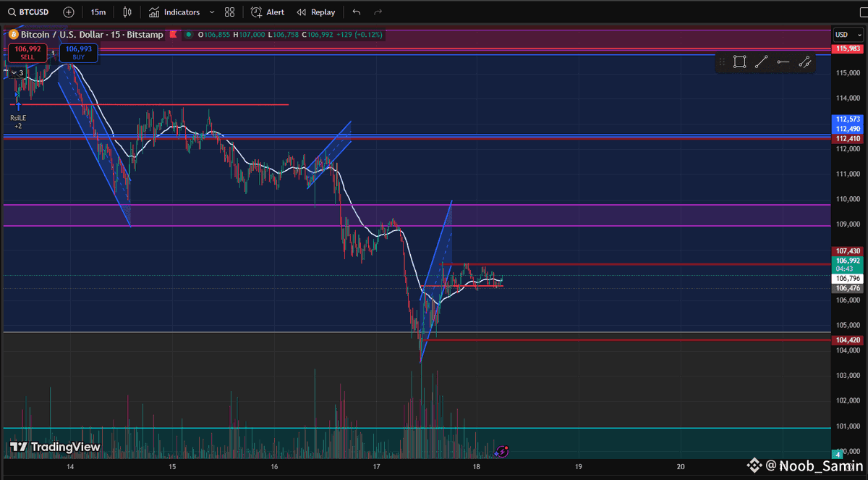
Task: Open the Indicators dialog
Action: [x=174, y=12]
